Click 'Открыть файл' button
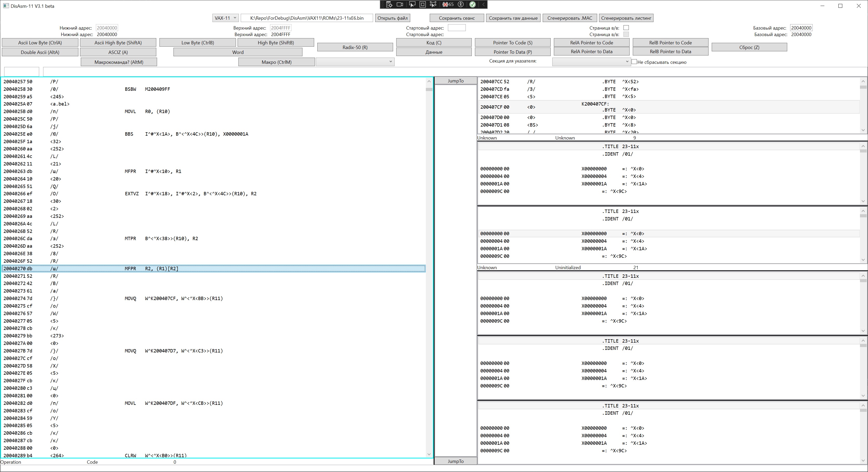 [392, 18]
